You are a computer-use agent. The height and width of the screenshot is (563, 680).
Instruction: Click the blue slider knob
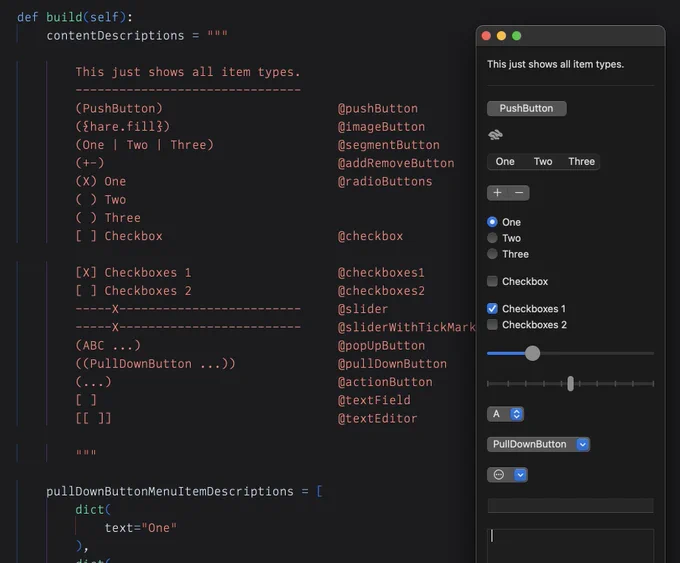click(x=532, y=353)
